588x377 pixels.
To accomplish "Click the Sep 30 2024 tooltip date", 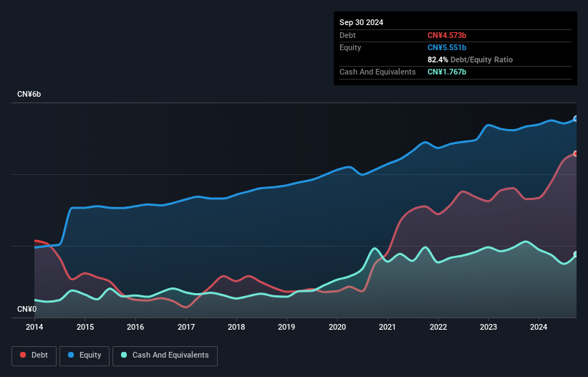I will point(361,22).
